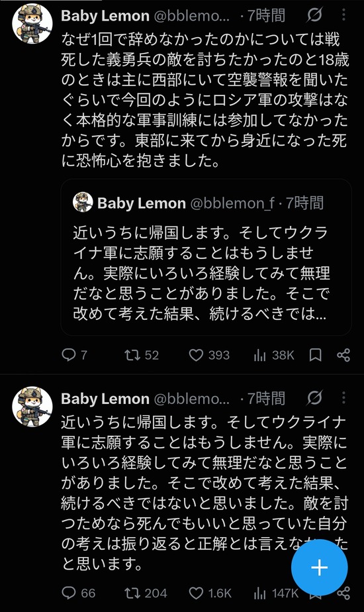
Task: Open more options menu on second tweet
Action: [343, 397]
